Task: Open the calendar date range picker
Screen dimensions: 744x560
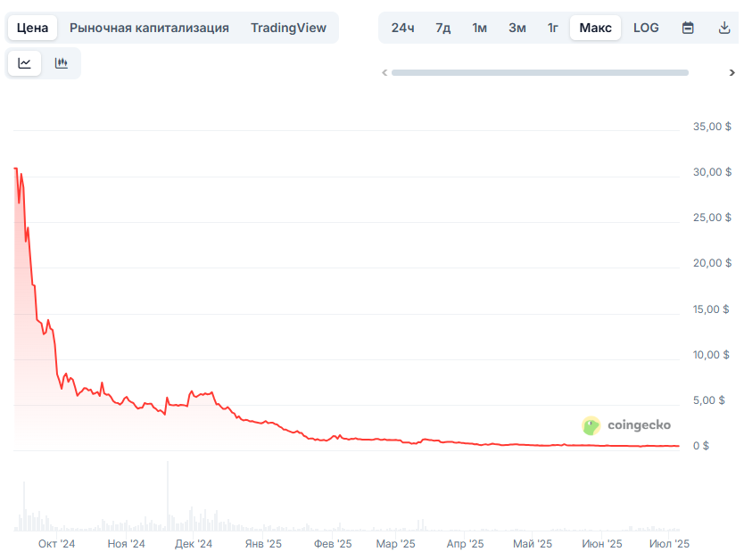Action: coord(688,28)
